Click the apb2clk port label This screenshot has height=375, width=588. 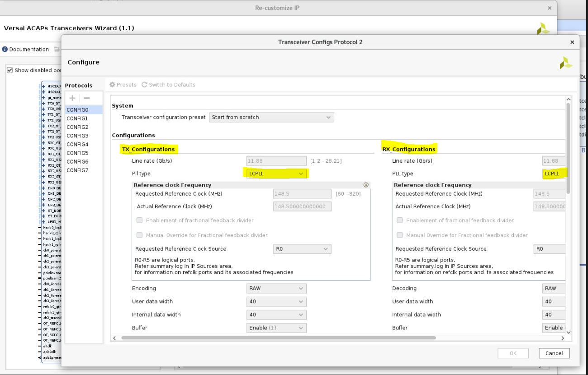coord(48,352)
